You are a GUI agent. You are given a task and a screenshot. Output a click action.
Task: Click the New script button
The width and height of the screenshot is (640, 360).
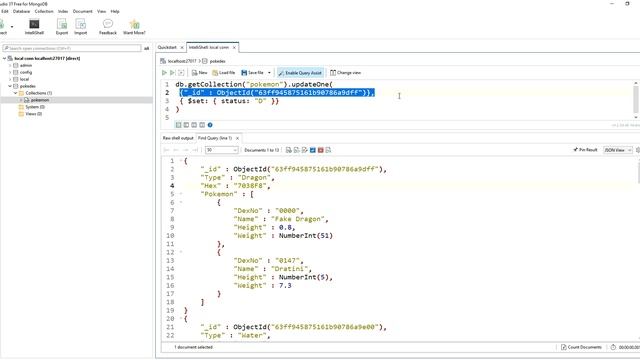200,73
